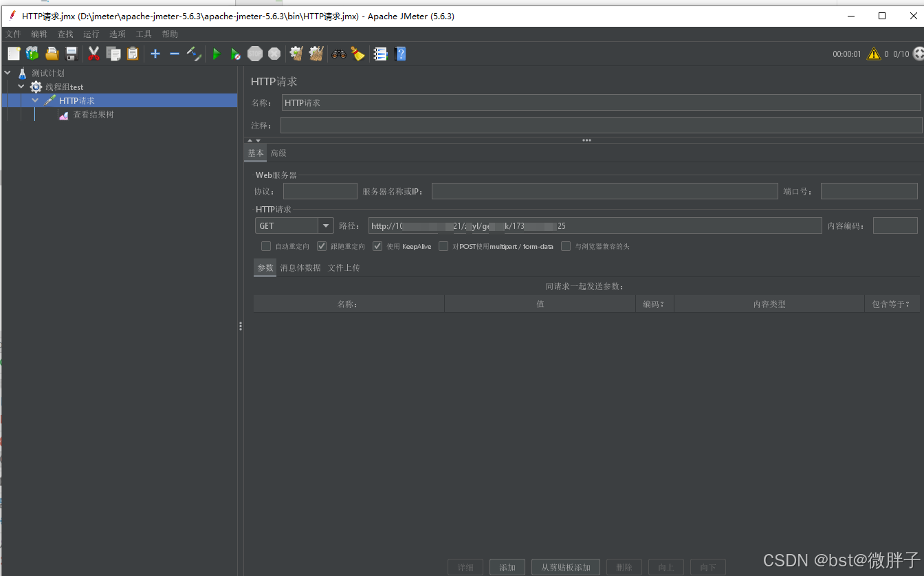Select the 参数 tab
This screenshot has height=576, width=924.
pos(265,268)
